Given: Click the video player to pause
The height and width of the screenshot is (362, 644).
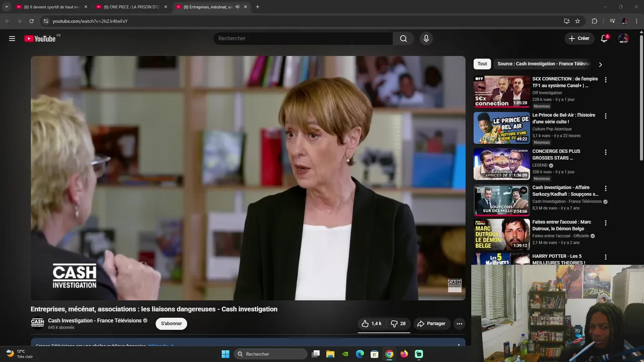Looking at the screenshot, I should click(248, 178).
